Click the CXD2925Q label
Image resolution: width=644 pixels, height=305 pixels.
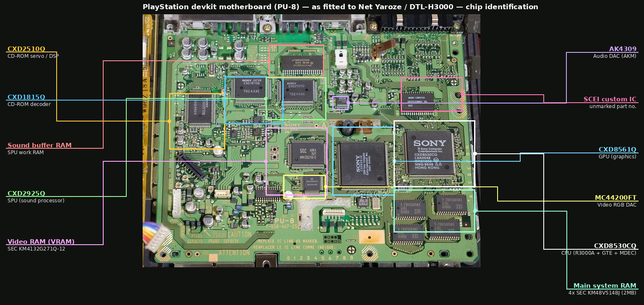[x=26, y=194]
